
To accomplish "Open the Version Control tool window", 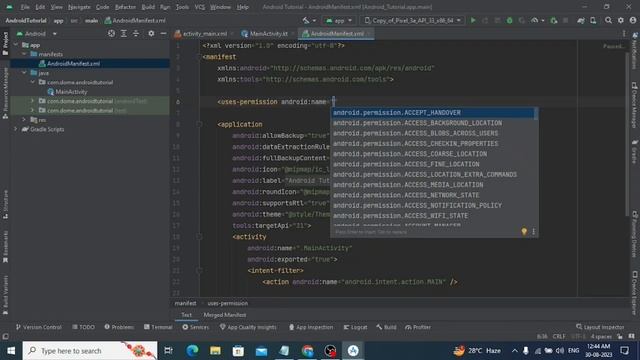I will click(39, 327).
